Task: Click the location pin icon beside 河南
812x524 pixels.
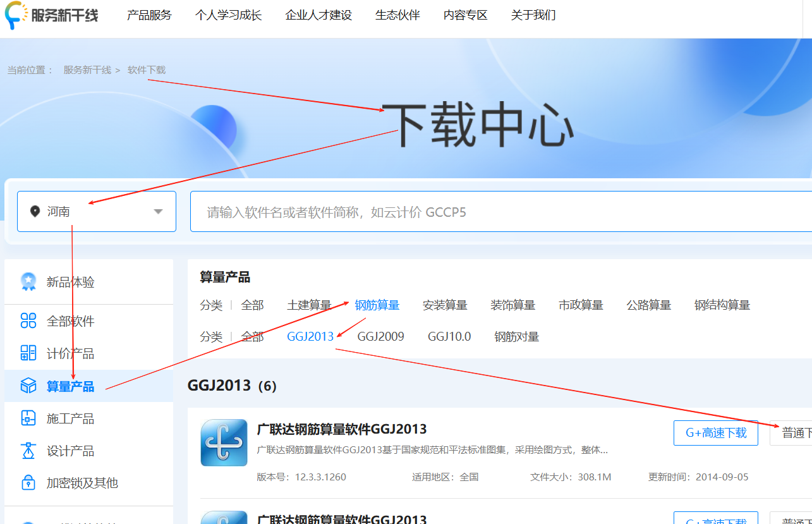Action: [x=35, y=211]
